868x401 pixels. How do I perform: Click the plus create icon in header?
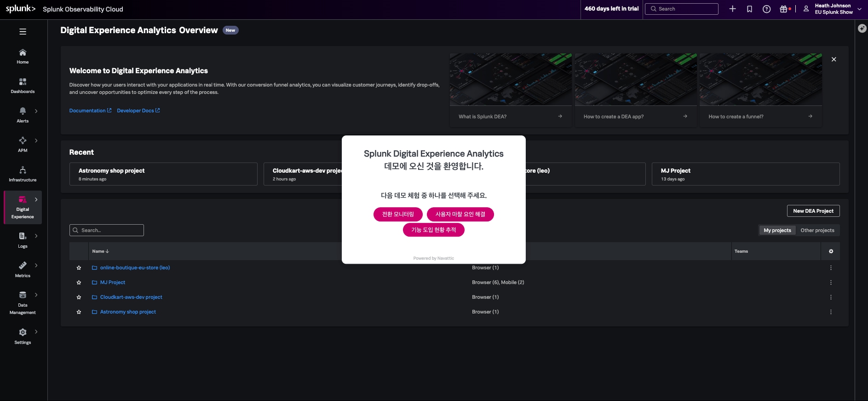(x=733, y=9)
